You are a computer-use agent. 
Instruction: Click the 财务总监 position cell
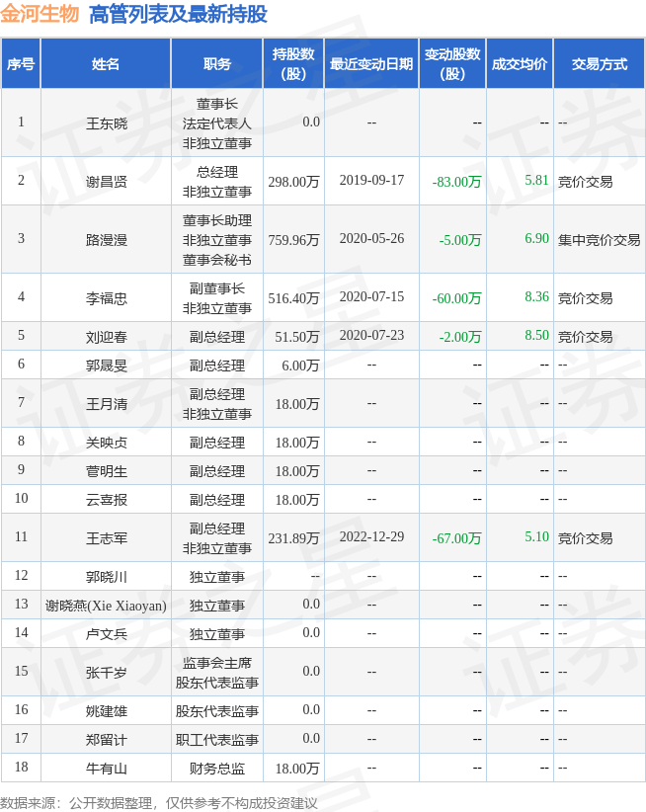(x=217, y=768)
